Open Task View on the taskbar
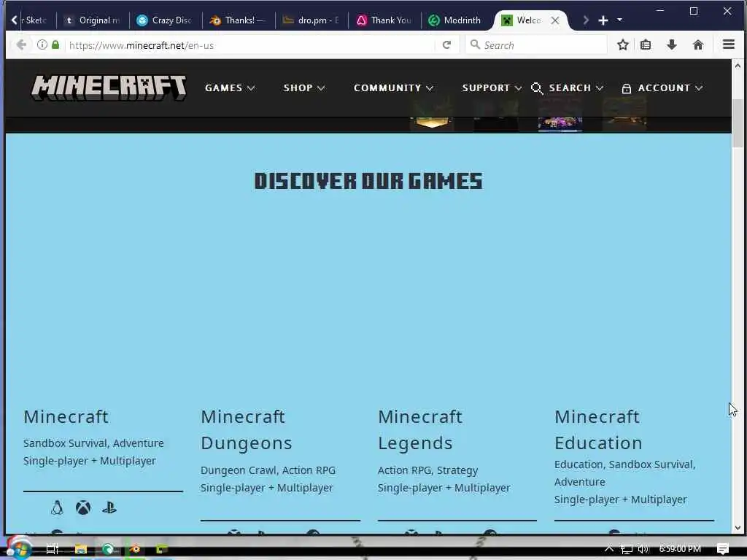This screenshot has width=747, height=560. 53,549
